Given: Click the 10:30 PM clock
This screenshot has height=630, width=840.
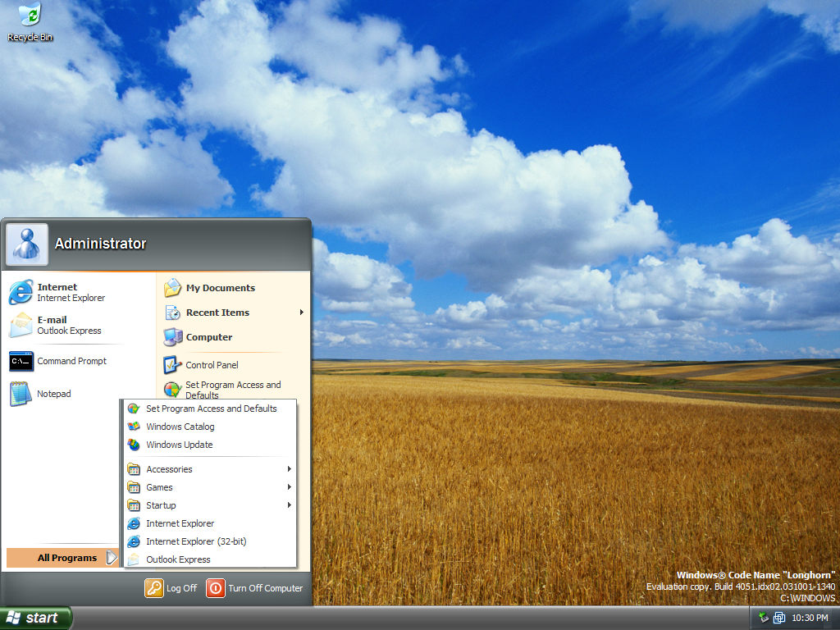Looking at the screenshot, I should tap(810, 619).
